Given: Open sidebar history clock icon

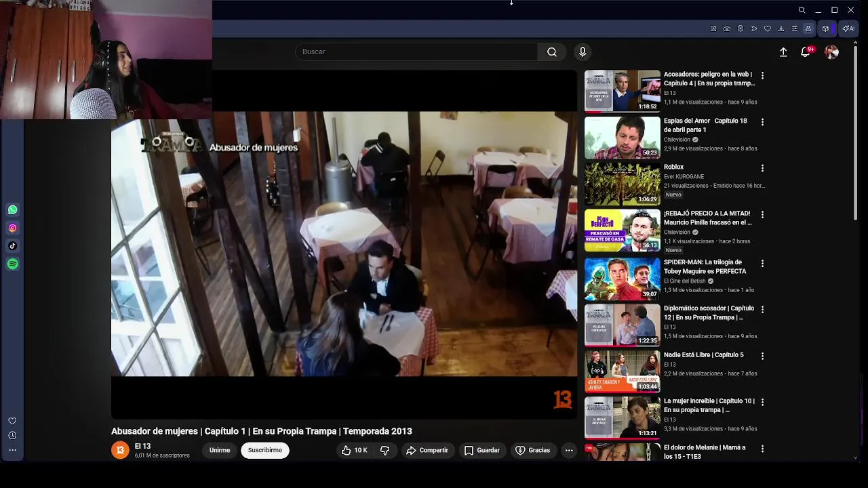Looking at the screenshot, I should [12, 436].
